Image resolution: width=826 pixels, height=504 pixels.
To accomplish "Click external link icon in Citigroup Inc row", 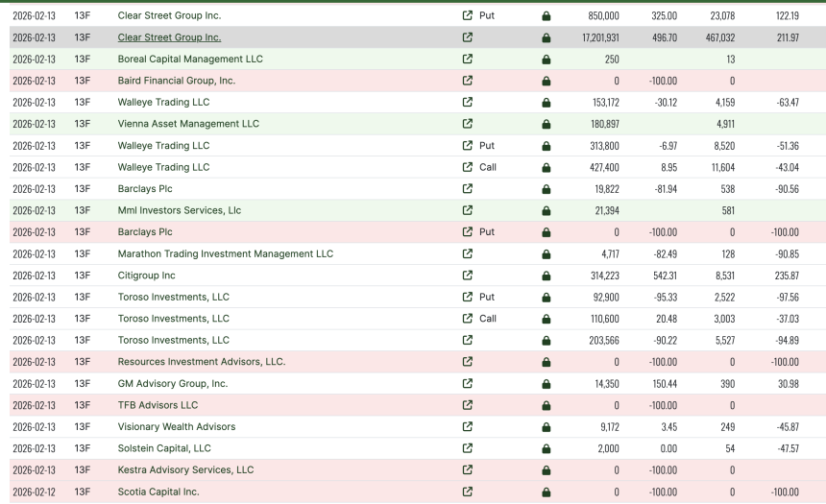I will (x=468, y=276).
